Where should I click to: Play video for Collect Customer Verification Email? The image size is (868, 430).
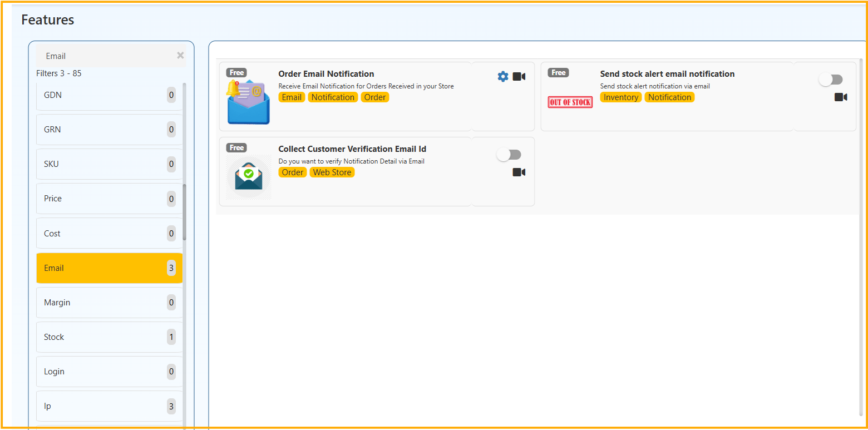519,172
